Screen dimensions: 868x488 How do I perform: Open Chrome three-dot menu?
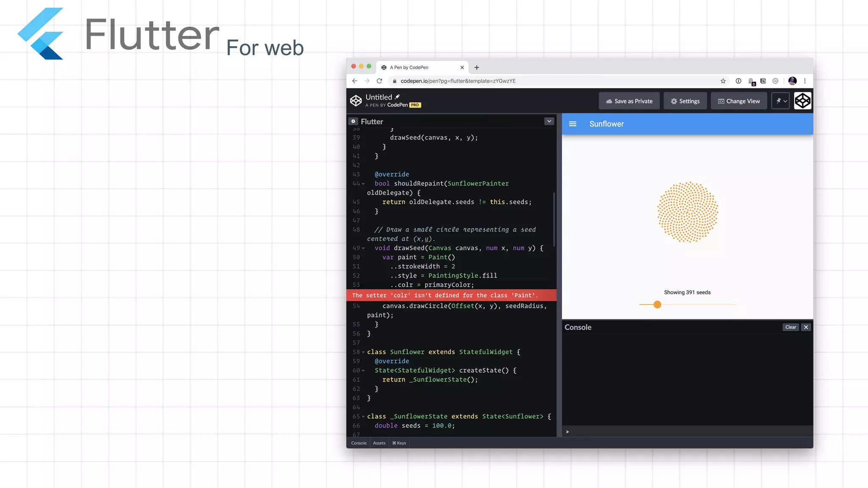(805, 81)
